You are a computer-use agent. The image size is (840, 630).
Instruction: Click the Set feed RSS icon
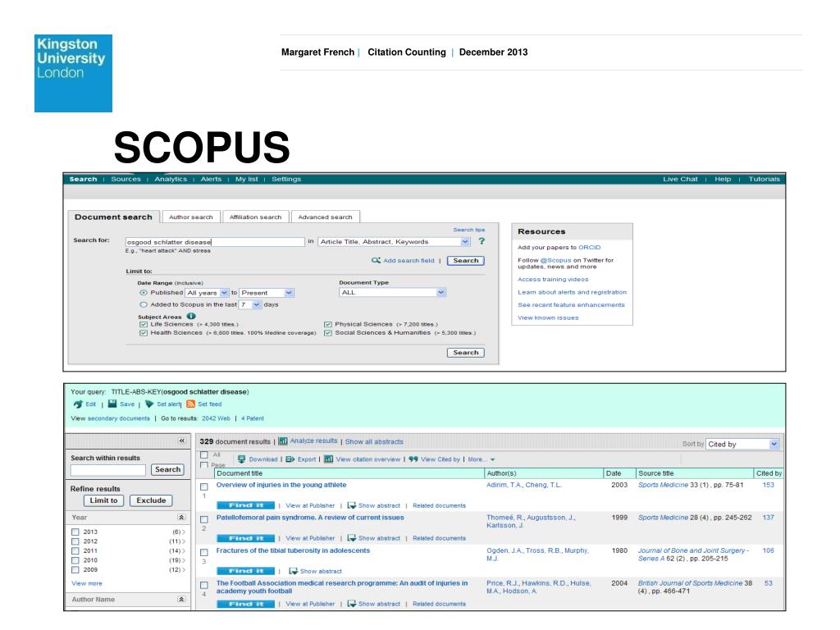tap(190, 404)
